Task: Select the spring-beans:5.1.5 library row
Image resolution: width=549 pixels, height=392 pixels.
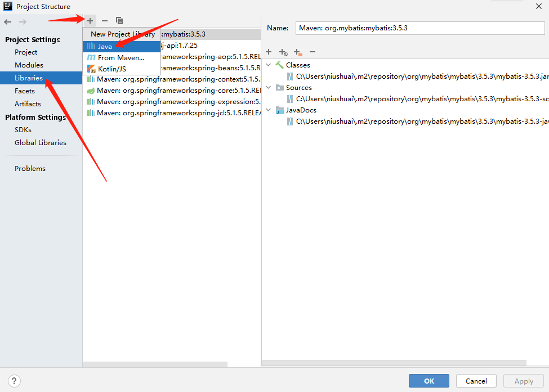Action: point(211,68)
